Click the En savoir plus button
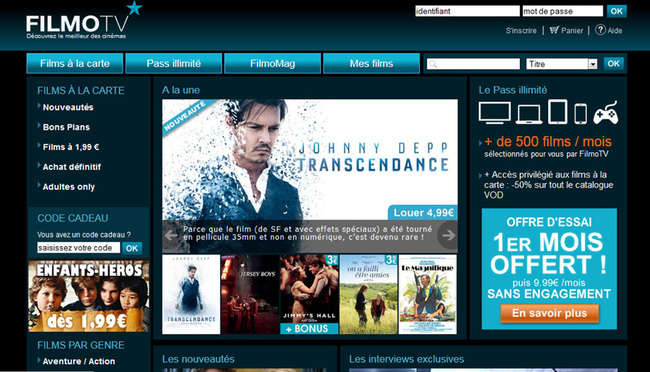This screenshot has height=372, width=650. (x=550, y=313)
